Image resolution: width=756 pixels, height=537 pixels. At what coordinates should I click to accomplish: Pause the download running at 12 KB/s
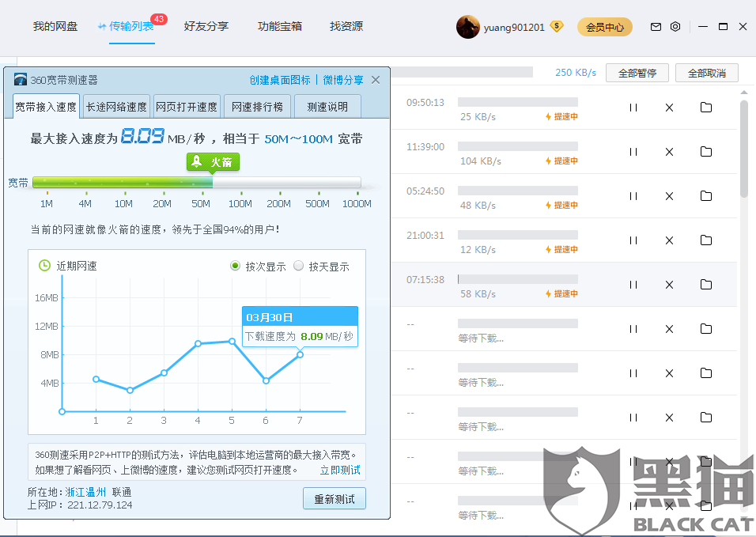pyautogui.click(x=633, y=240)
